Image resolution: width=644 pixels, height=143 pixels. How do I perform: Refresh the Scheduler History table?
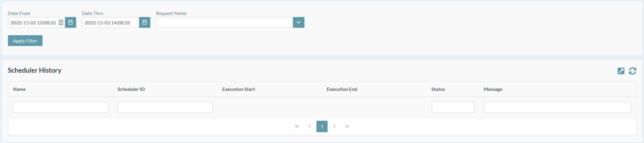(633, 71)
